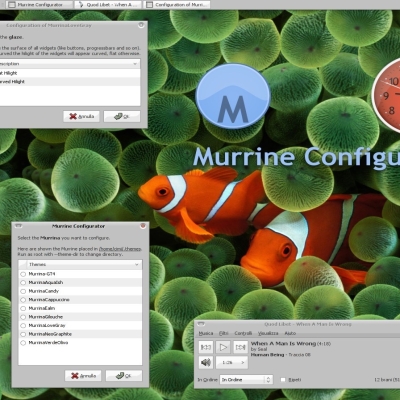Open the themes directory path link

point(120,249)
